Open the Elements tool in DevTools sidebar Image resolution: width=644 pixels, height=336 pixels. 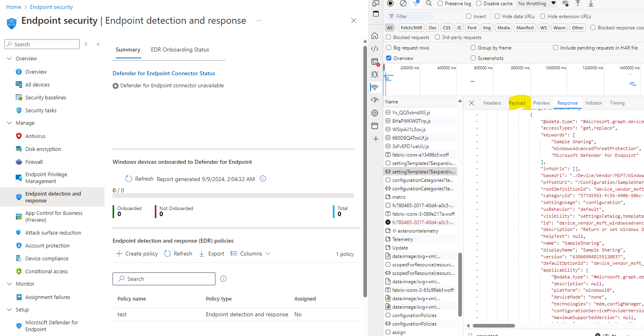click(375, 49)
